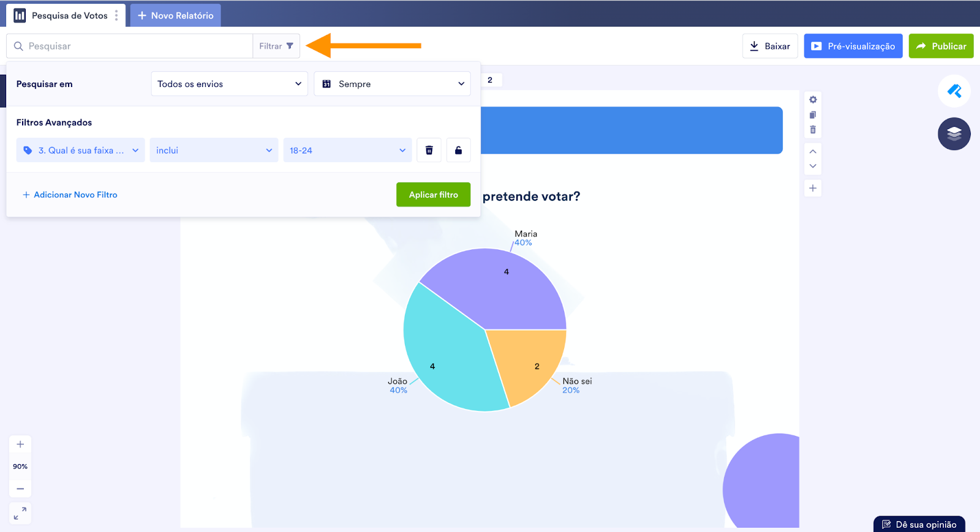Zoom out with the minus button

pyautogui.click(x=20, y=489)
